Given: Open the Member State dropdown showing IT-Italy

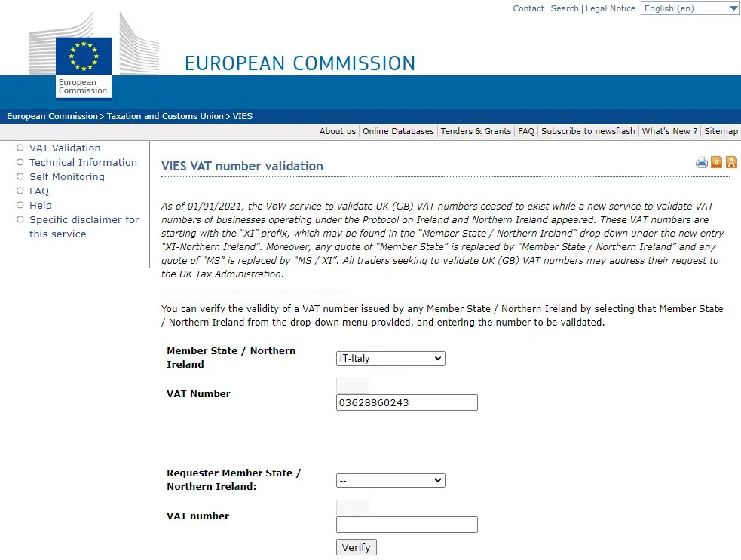Looking at the screenshot, I should click(390, 358).
